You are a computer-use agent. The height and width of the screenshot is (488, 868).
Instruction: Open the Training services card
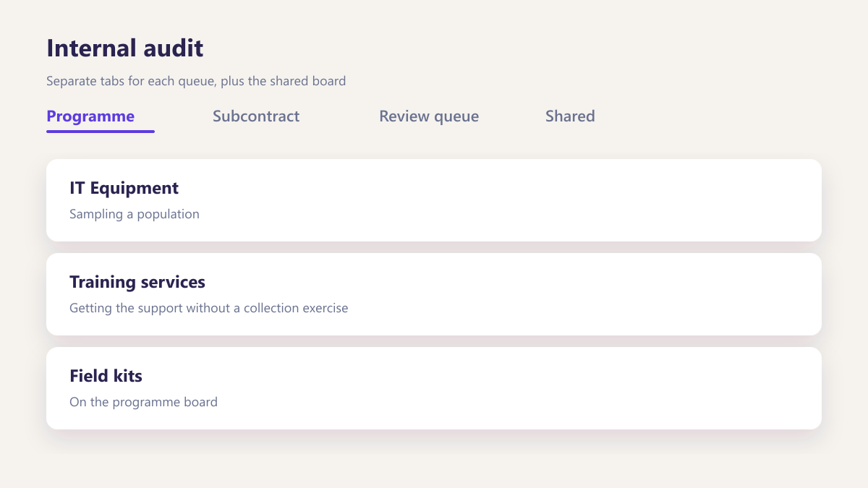point(434,294)
